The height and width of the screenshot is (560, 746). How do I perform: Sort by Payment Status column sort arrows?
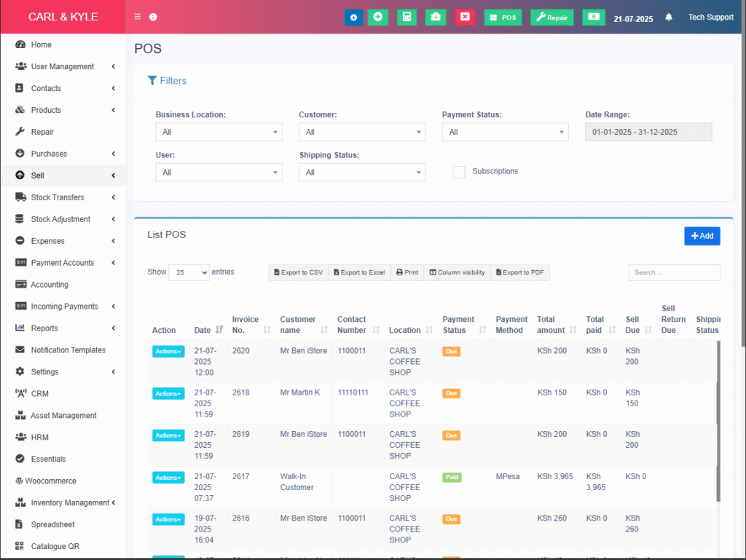tap(483, 330)
